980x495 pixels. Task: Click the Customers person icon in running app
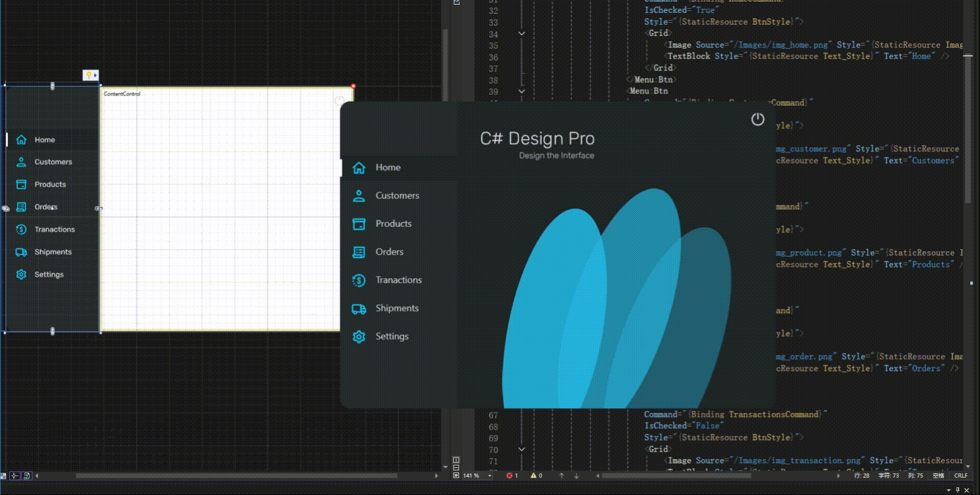[359, 196]
